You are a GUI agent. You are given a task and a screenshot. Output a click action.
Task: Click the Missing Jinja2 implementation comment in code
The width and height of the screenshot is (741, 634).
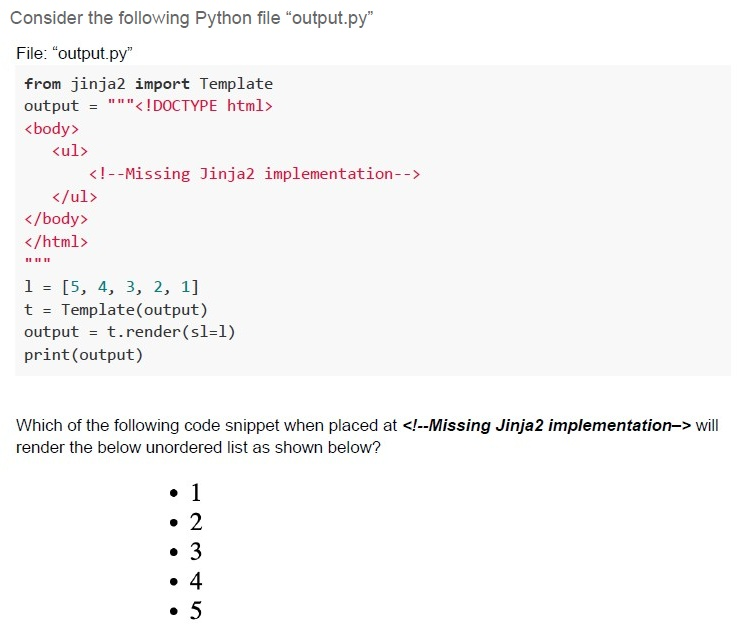(x=254, y=174)
